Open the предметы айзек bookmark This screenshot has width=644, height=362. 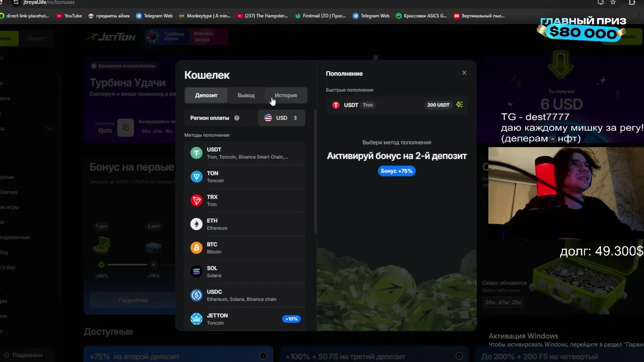click(x=109, y=16)
